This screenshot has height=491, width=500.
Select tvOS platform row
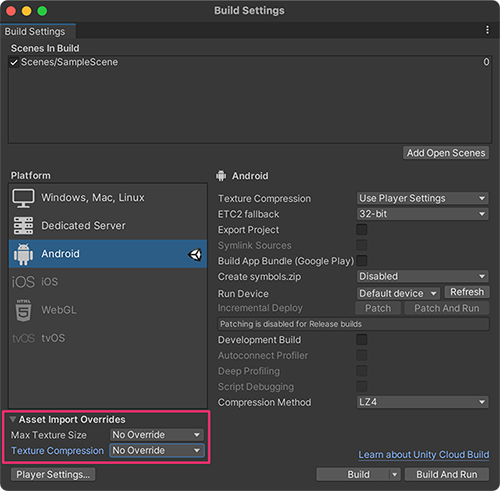tap(108, 338)
